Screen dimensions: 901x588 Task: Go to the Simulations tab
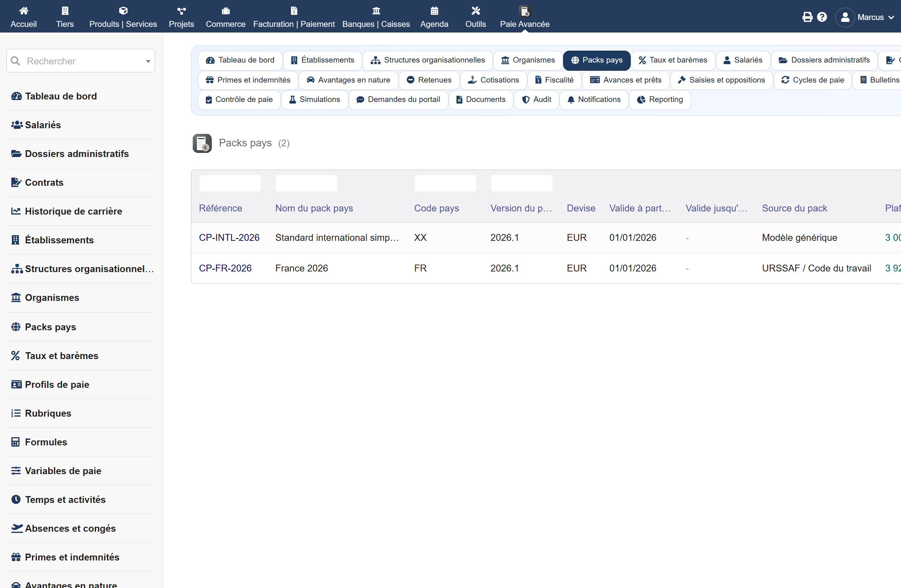314,99
